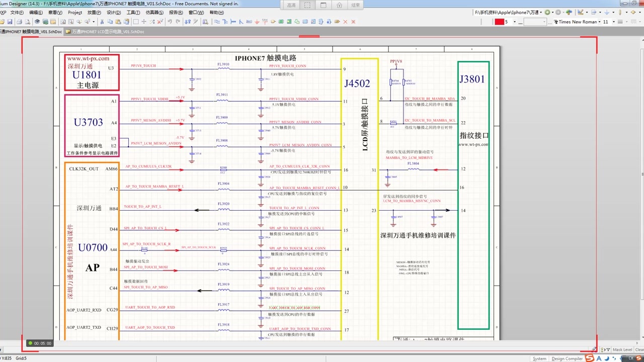Go back with the green navigation arrow

(547, 12)
